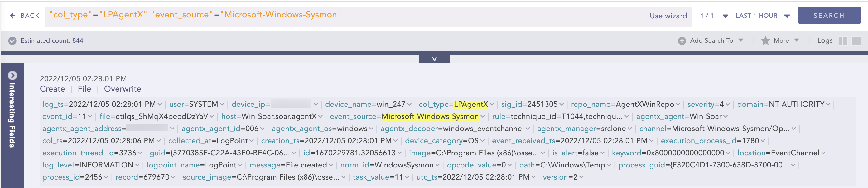Open the dropdown for is_alert=false

602,153
